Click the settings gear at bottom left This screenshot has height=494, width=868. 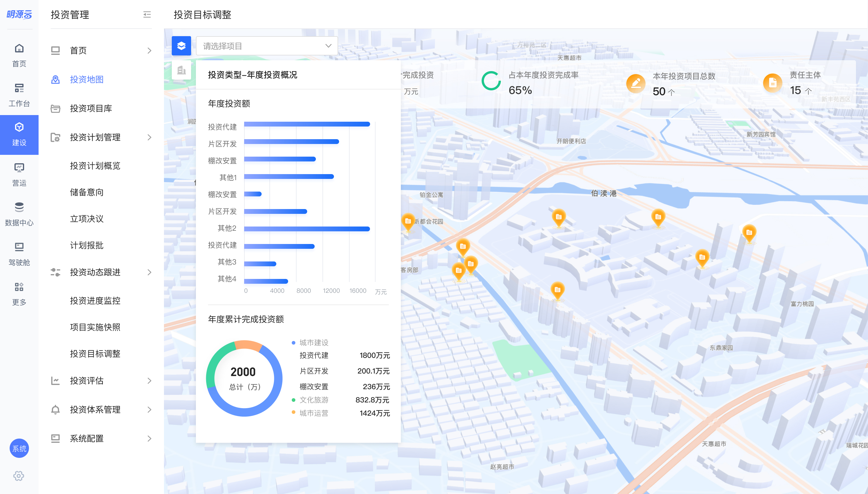coord(19,476)
